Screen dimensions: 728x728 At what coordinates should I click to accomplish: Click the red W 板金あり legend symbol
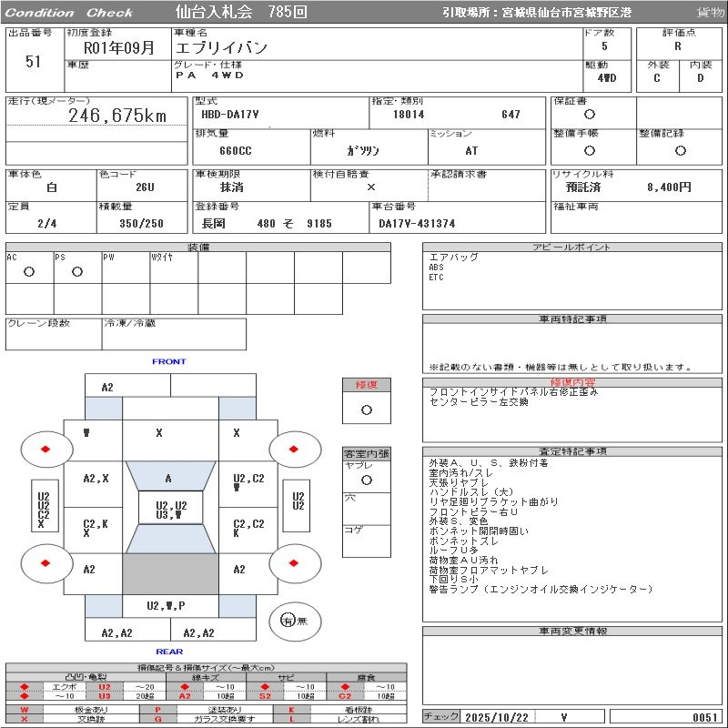[25, 710]
